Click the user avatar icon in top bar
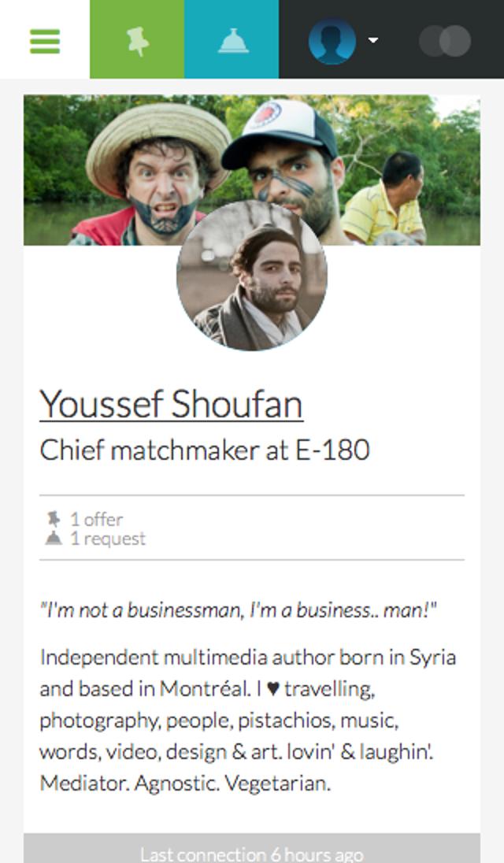Viewport: 504px width, 863px height. pos(332,40)
